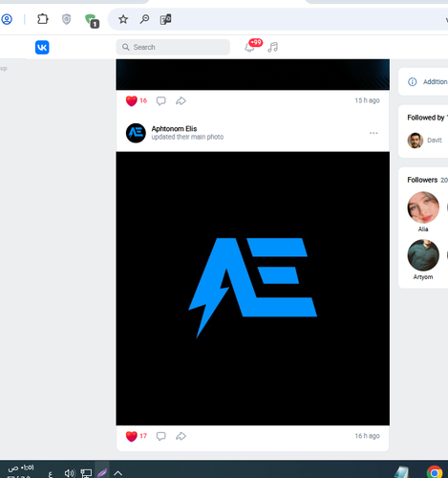Open follower Artyom's avatar
The image size is (448, 478).
coord(423,255)
